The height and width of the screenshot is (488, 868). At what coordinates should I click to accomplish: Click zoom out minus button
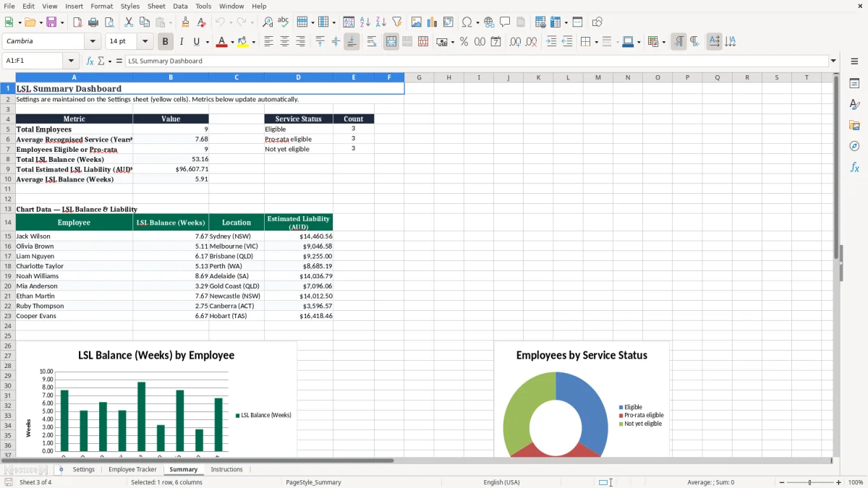pyautogui.click(x=782, y=482)
